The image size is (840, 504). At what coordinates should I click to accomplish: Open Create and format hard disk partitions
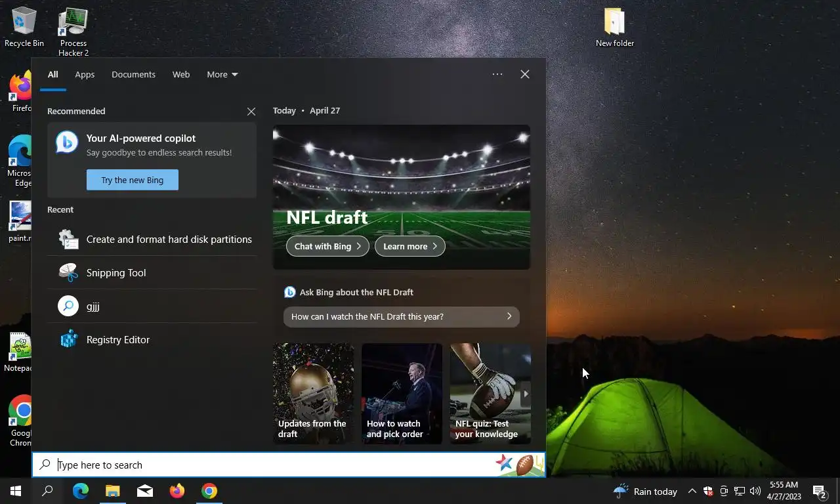click(152, 240)
